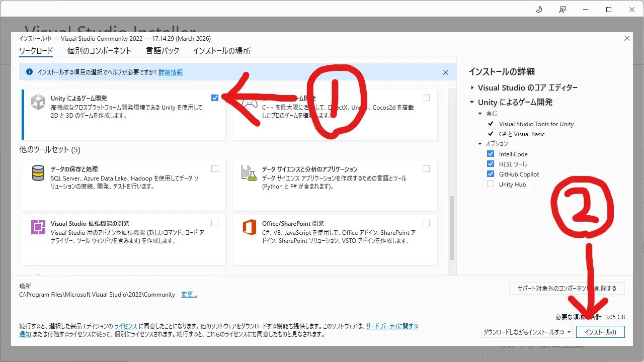Expand Visual Studio のコア エディター section
This screenshot has width=644, height=362.
(472, 87)
